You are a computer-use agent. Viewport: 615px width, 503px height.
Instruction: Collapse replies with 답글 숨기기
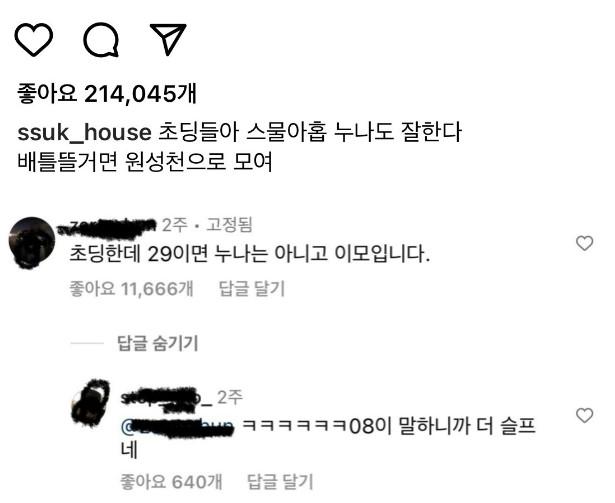pos(158,343)
